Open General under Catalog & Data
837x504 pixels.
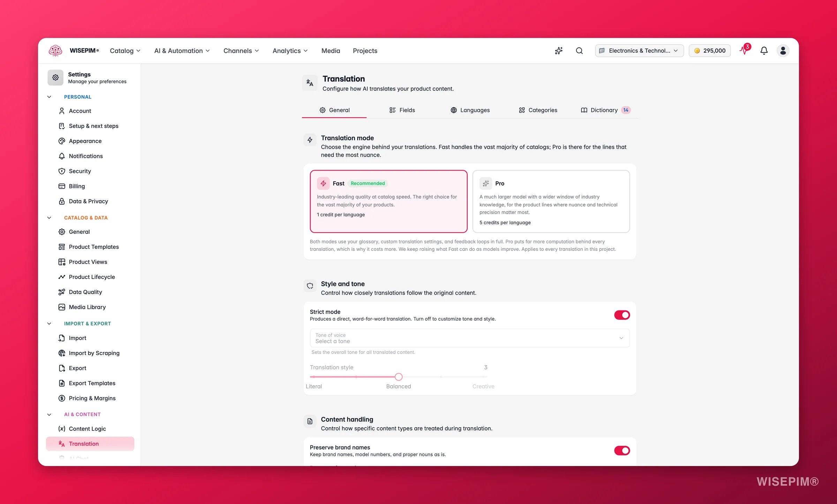point(90,232)
